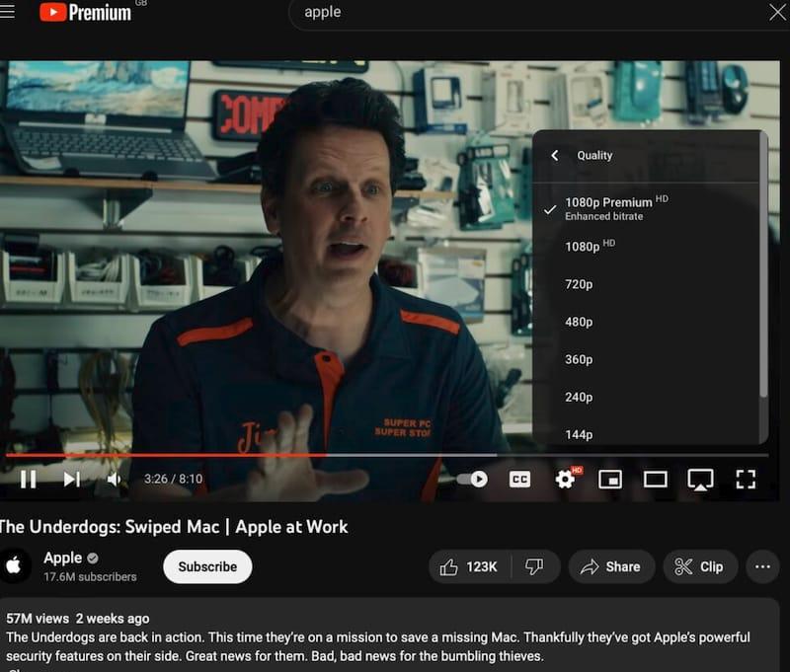Toggle the autoplay switch
Image resolution: width=790 pixels, height=672 pixels.
(x=473, y=480)
